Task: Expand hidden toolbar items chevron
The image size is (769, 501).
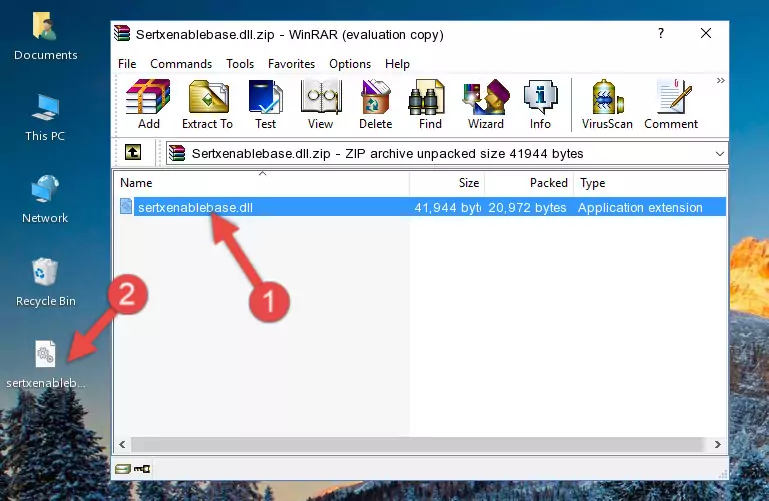Action: point(720,80)
